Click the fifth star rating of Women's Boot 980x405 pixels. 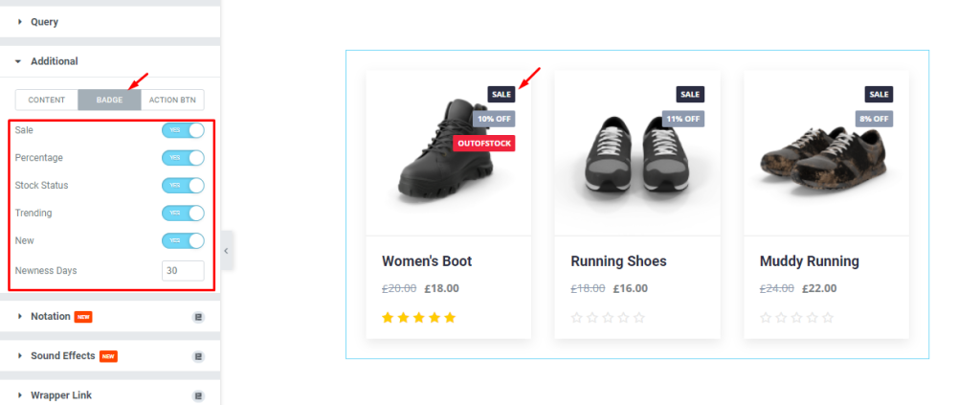click(x=450, y=318)
